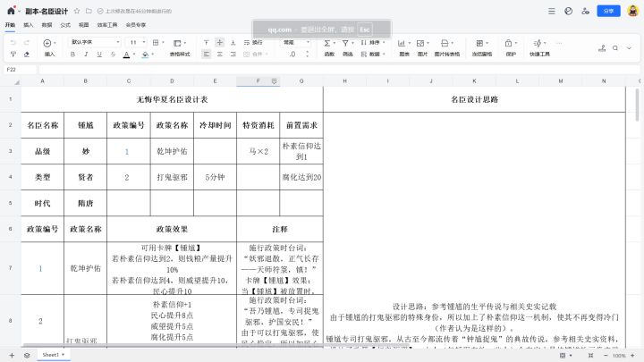Click the 筛选 filter funnel icon

(x=345, y=43)
